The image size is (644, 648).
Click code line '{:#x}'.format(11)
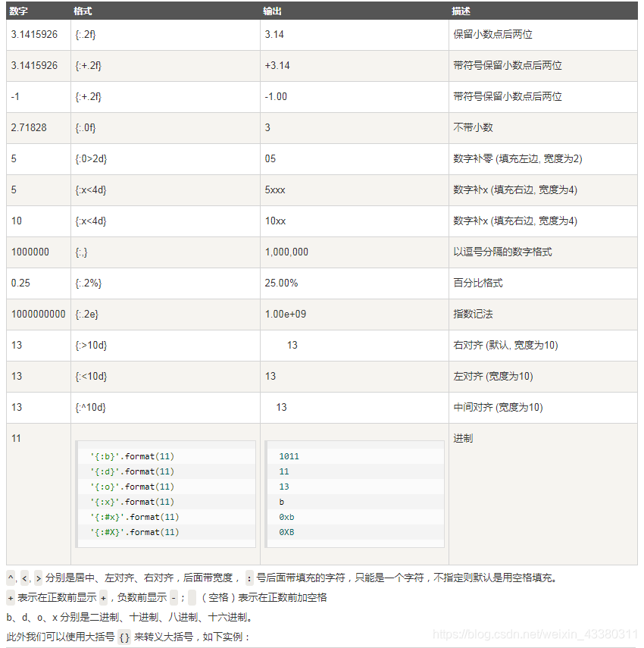point(135,517)
